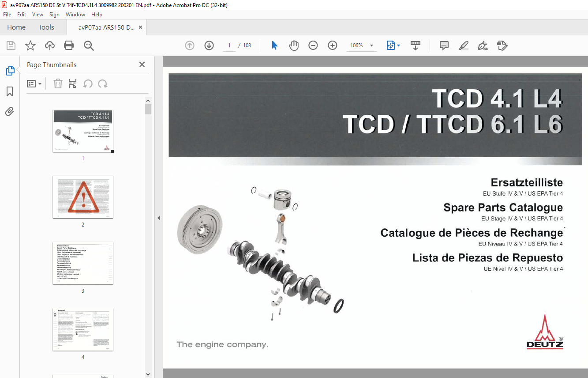Image resolution: width=588 pixels, height=378 pixels.
Task: Save the document with the floppy disk icon
Action: pos(11,45)
